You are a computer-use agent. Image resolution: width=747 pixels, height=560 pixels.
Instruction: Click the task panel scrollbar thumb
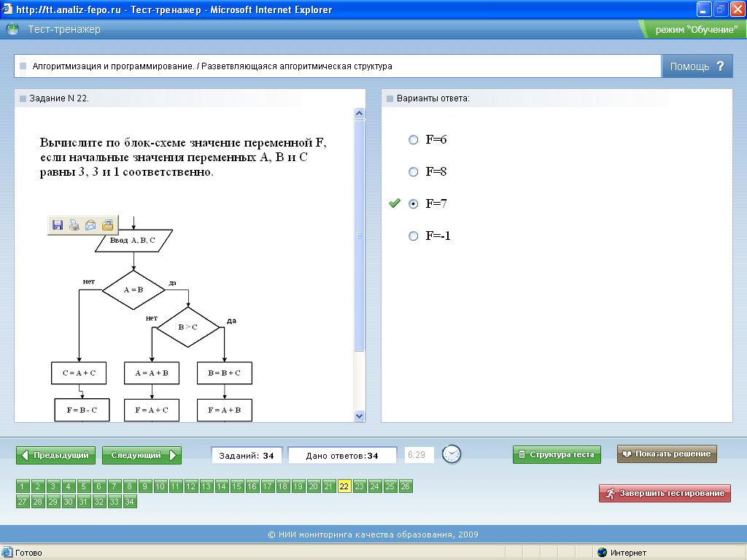[x=359, y=236]
